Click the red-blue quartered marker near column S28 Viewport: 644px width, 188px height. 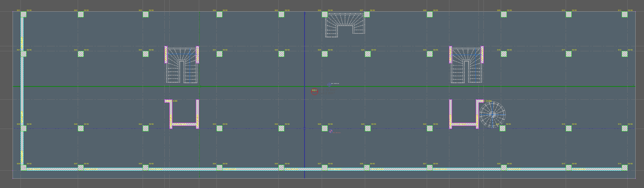tap(331, 131)
